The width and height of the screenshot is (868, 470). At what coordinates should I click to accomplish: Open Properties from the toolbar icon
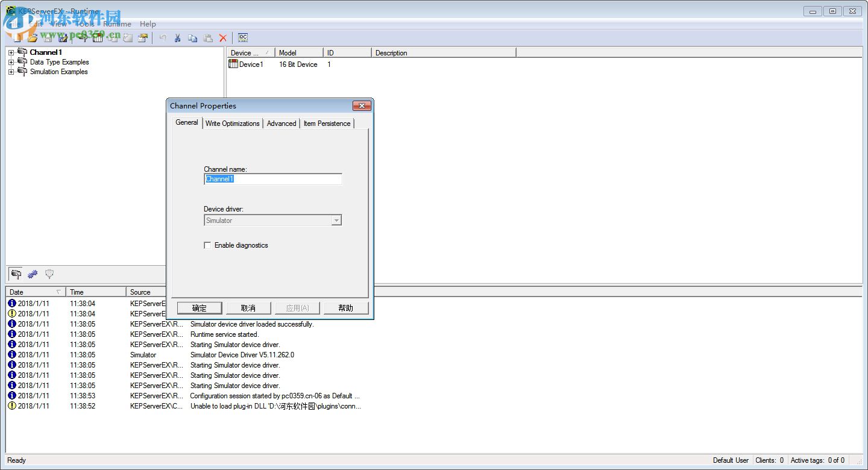click(x=143, y=38)
